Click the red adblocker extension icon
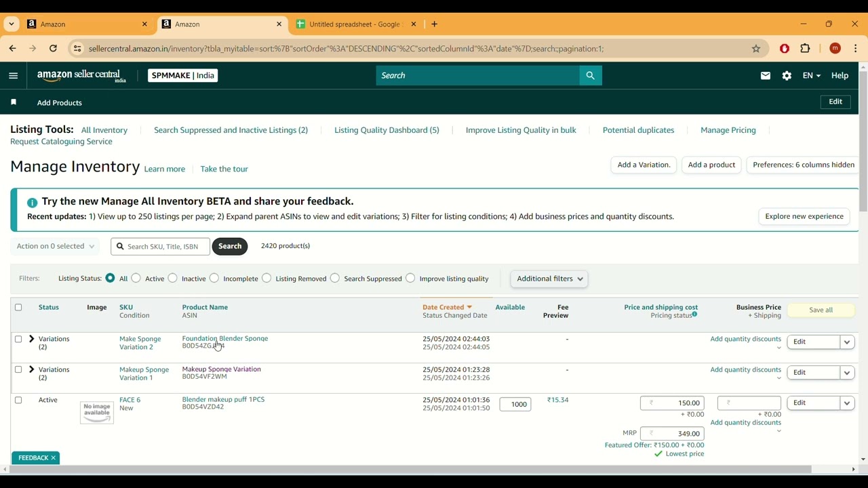 (x=785, y=49)
